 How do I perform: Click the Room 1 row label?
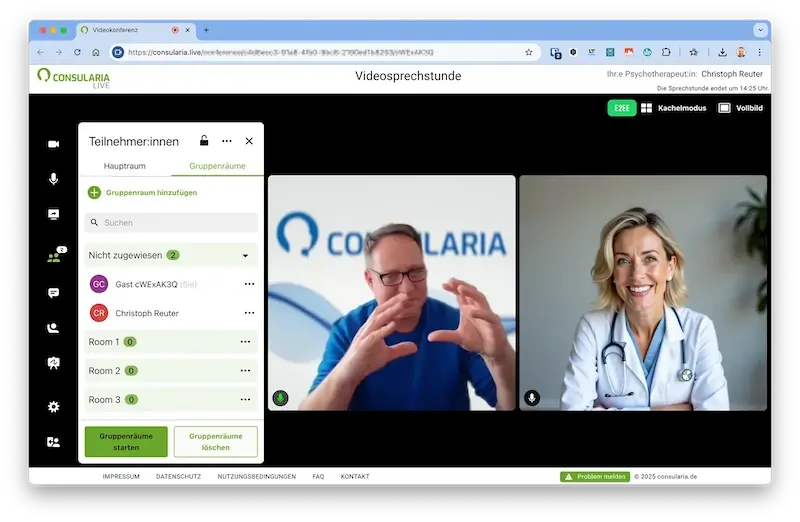(x=104, y=342)
